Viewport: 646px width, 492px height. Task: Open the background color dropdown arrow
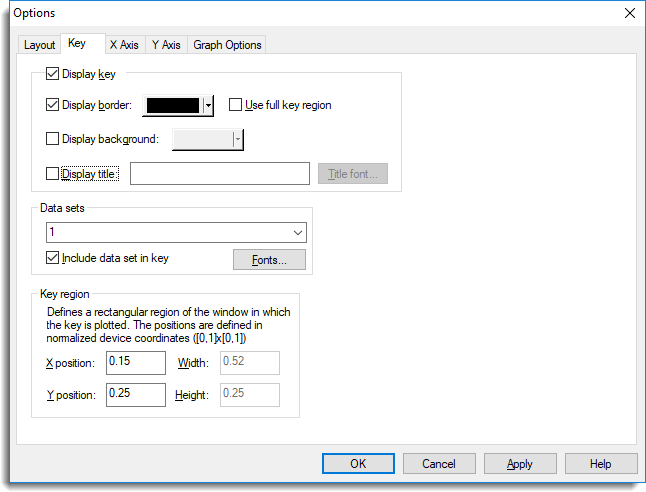[238, 139]
